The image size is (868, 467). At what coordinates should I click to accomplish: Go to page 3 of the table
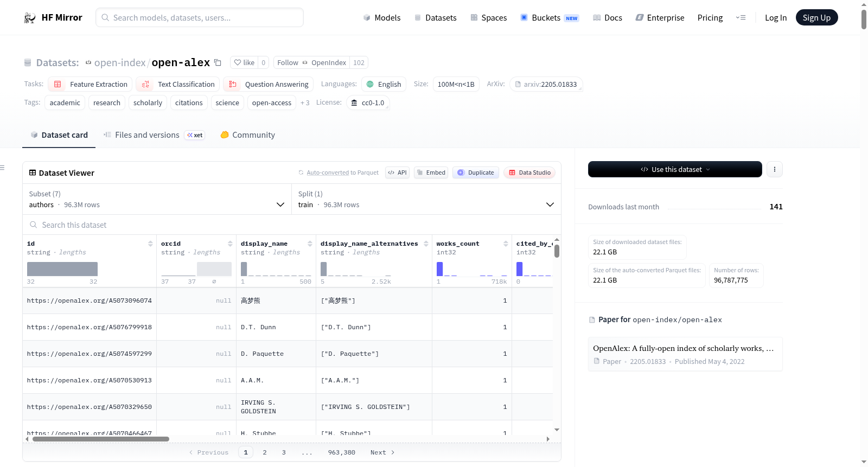[x=284, y=452]
